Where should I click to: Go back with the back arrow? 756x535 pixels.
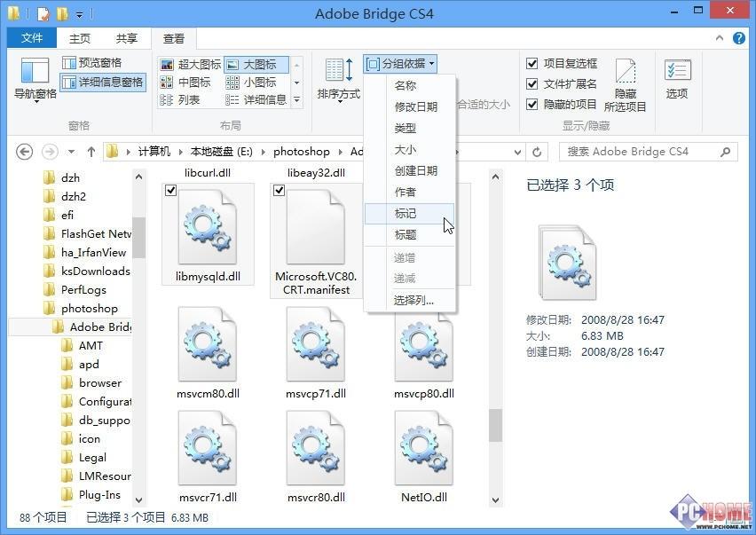coord(25,152)
